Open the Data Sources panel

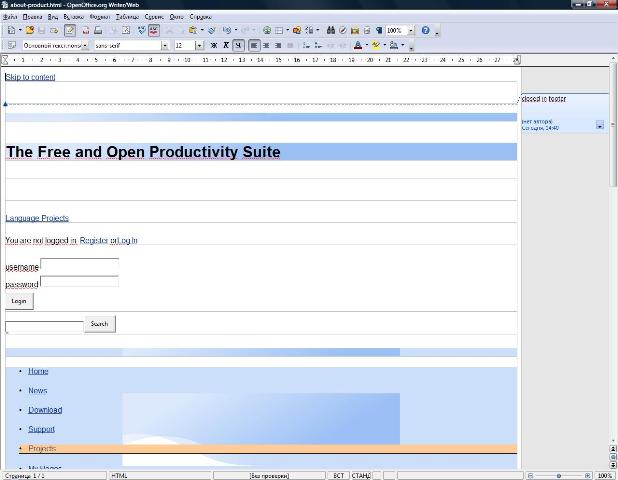tap(367, 30)
